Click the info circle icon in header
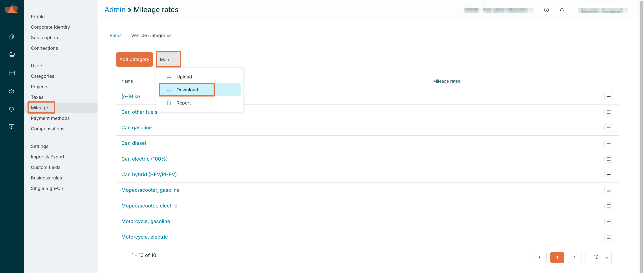 [546, 10]
